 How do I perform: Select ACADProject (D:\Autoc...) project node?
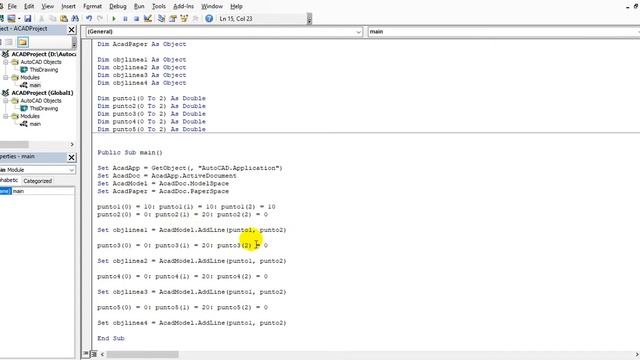43,54
